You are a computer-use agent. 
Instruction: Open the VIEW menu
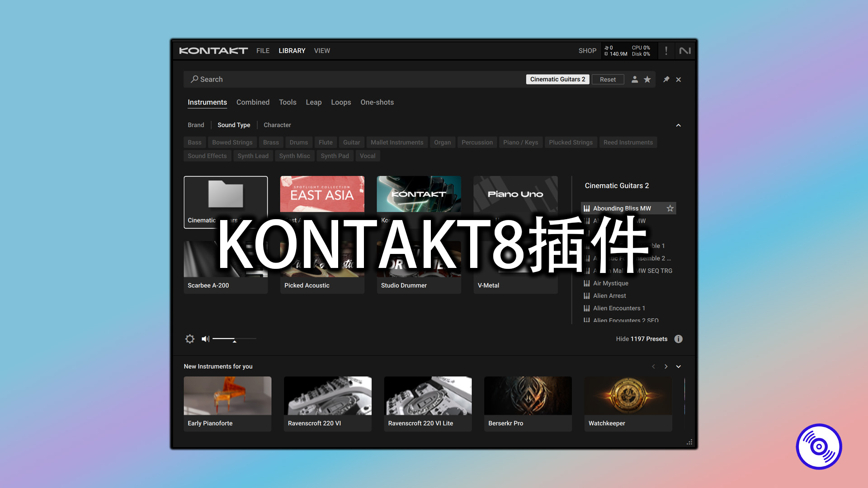coord(322,51)
